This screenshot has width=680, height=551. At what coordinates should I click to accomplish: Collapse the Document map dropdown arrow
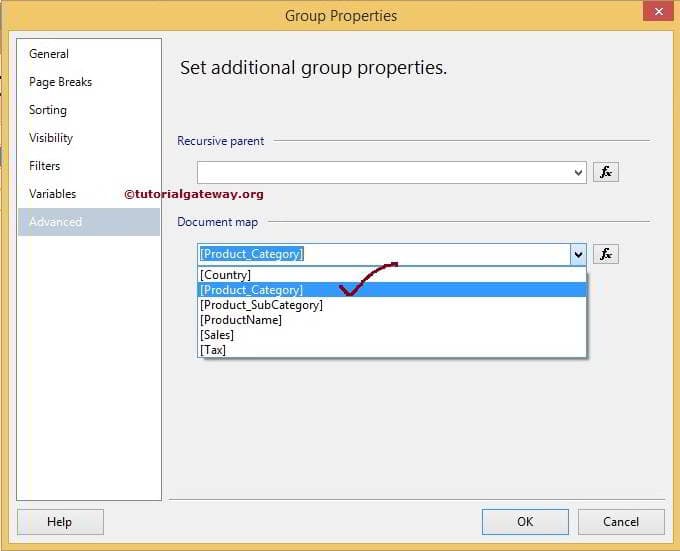coord(578,254)
